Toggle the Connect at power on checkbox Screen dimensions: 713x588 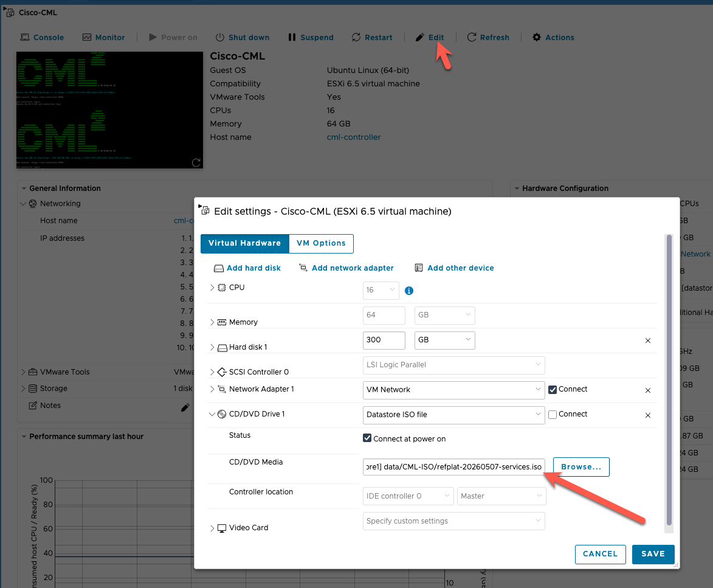367,438
